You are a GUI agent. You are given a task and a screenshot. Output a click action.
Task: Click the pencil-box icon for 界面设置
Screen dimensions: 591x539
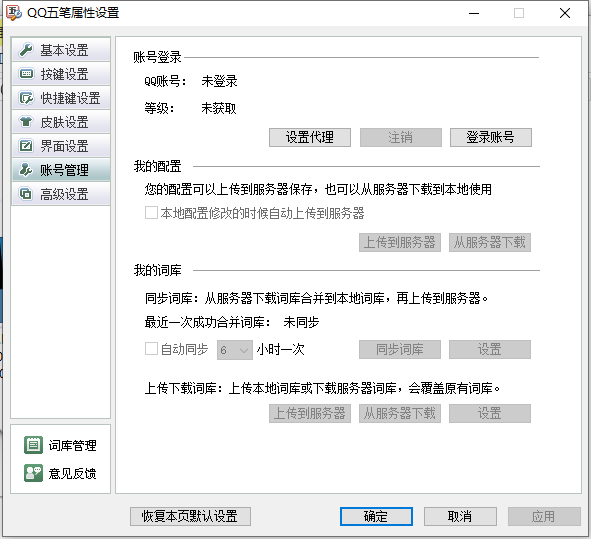[26, 145]
